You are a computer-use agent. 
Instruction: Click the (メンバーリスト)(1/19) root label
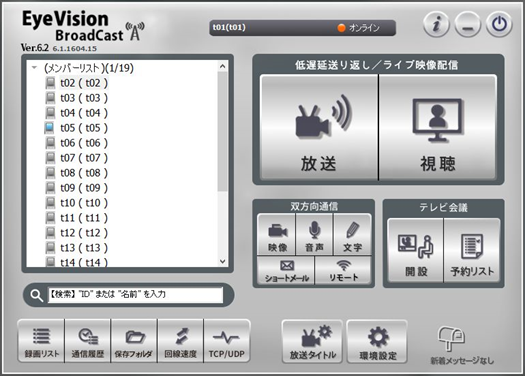[x=89, y=68]
